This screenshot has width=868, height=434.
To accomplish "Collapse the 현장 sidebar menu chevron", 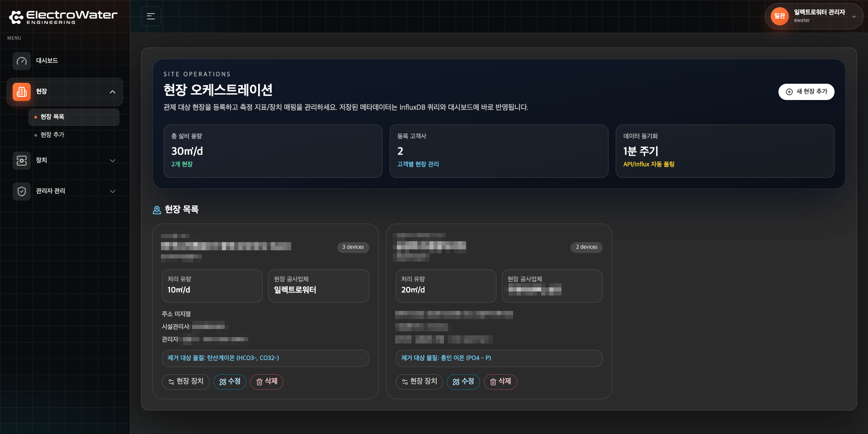I will click(113, 92).
